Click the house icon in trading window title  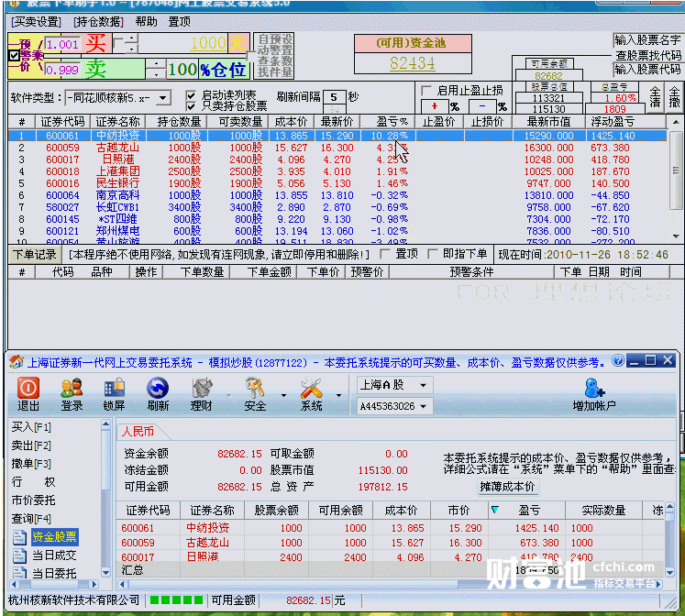(17, 361)
